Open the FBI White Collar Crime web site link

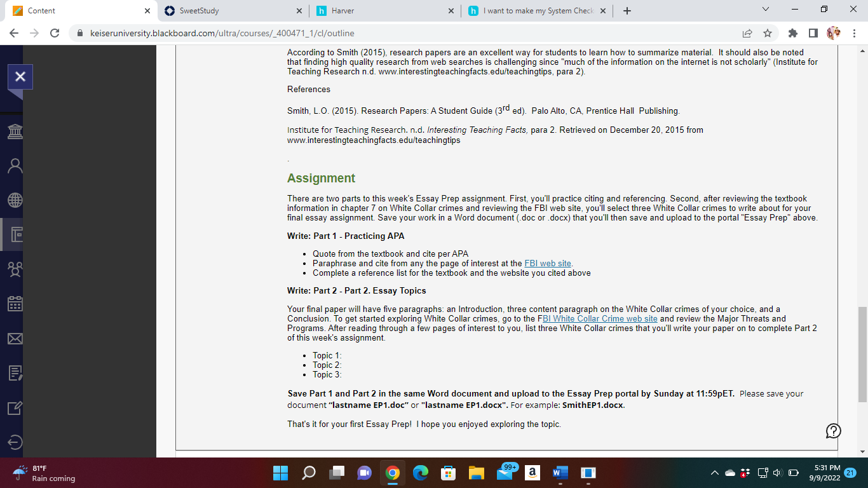[600, 319]
